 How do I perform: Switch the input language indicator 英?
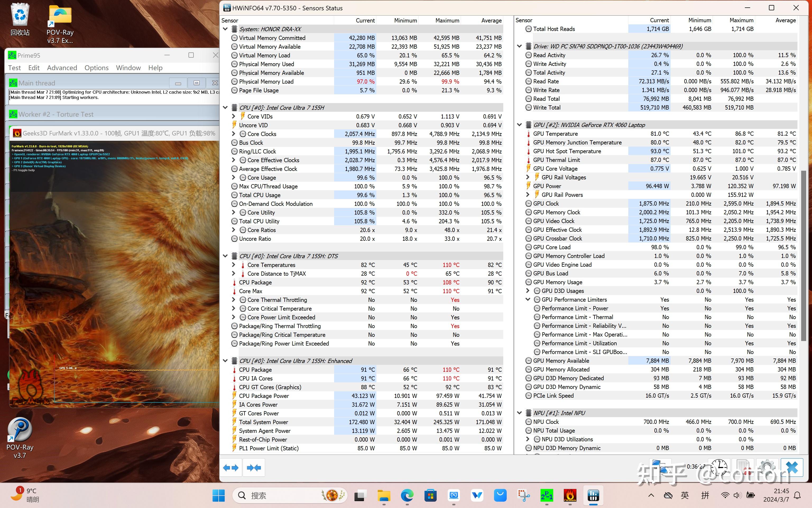[x=685, y=495]
